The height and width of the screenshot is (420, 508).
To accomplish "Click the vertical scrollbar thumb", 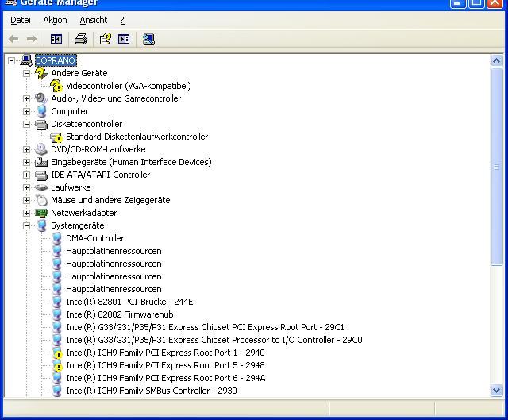I will pos(496,167).
